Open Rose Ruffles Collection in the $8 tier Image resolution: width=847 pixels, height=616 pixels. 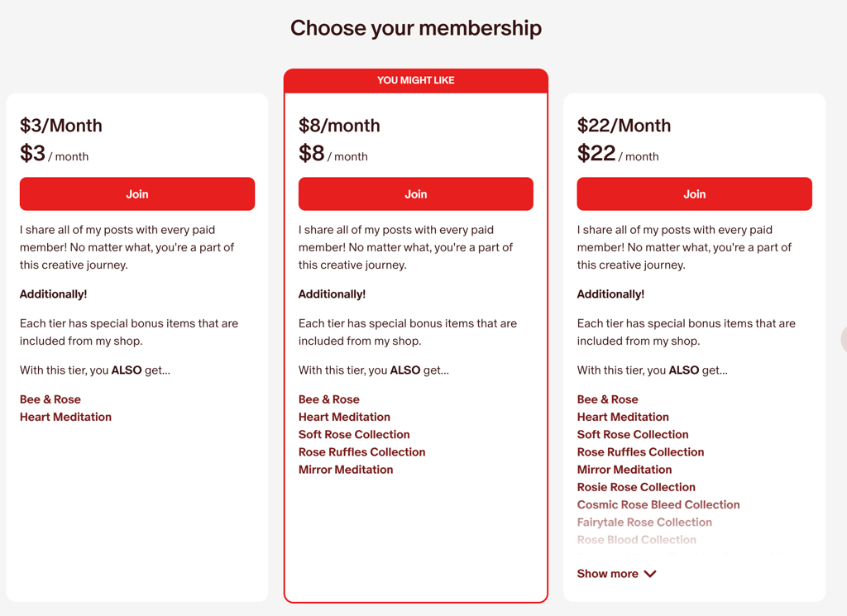(x=361, y=452)
